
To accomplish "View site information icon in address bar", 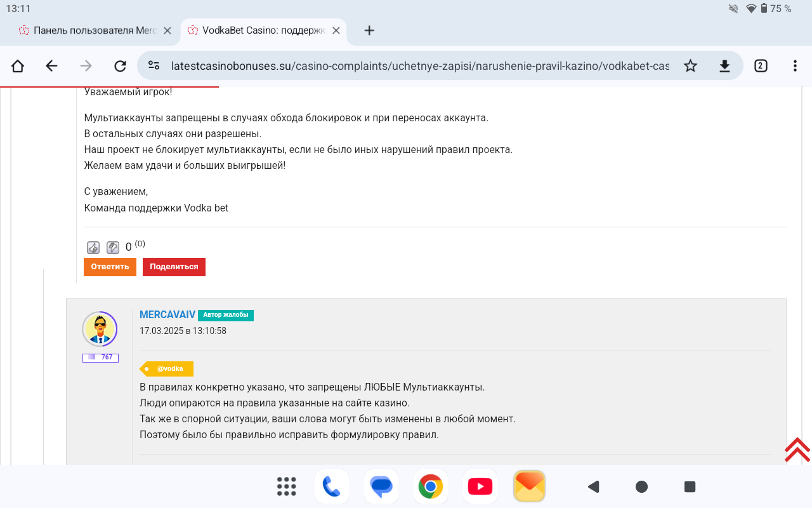I will pos(154,66).
